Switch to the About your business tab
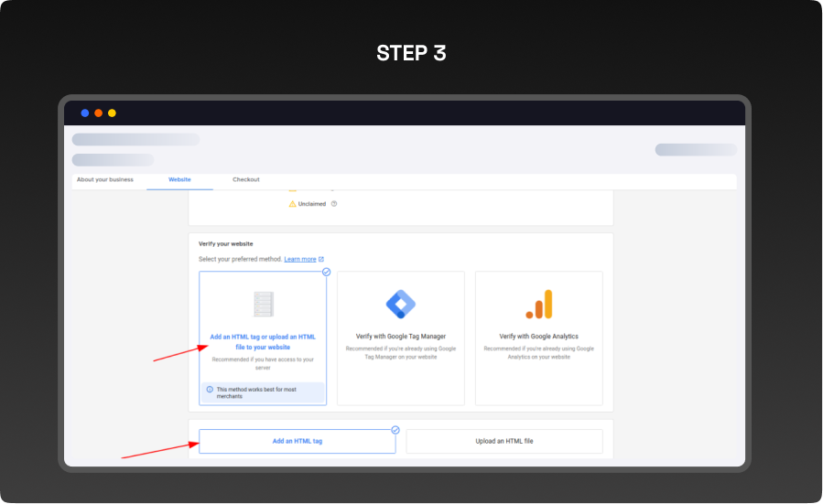Image resolution: width=823 pixels, height=504 pixels. coord(104,180)
